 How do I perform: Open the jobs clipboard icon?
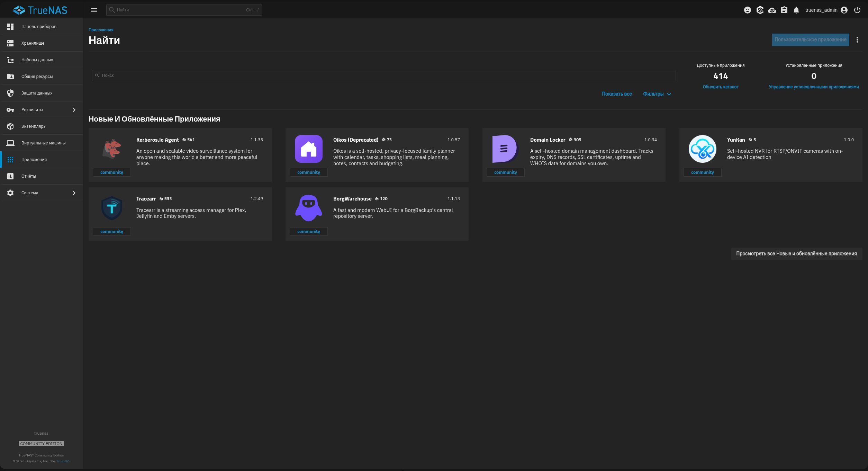784,10
